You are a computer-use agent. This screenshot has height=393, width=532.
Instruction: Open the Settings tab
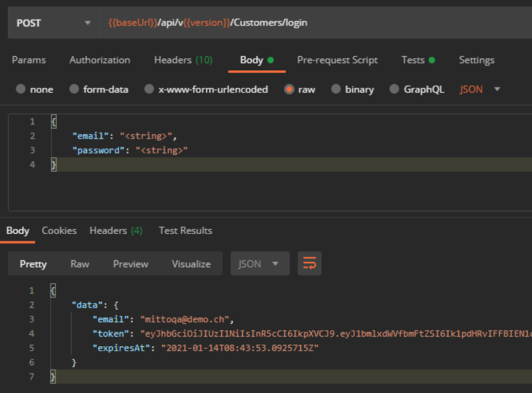click(476, 60)
